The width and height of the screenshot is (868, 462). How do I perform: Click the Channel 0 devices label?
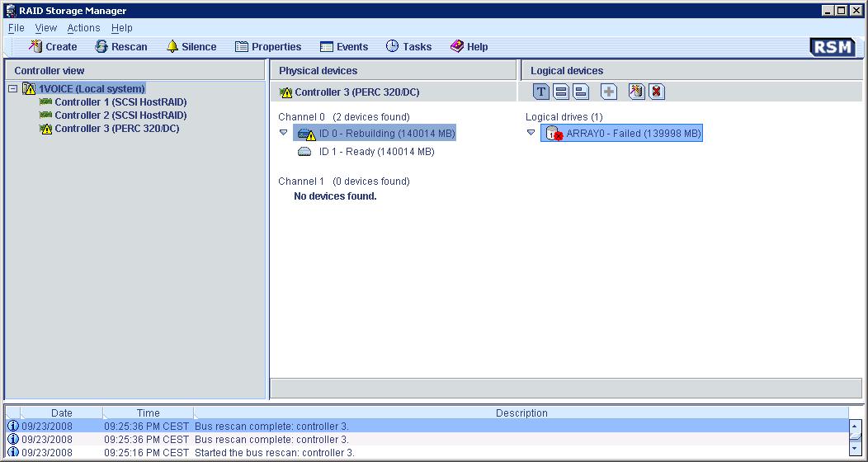(x=344, y=117)
